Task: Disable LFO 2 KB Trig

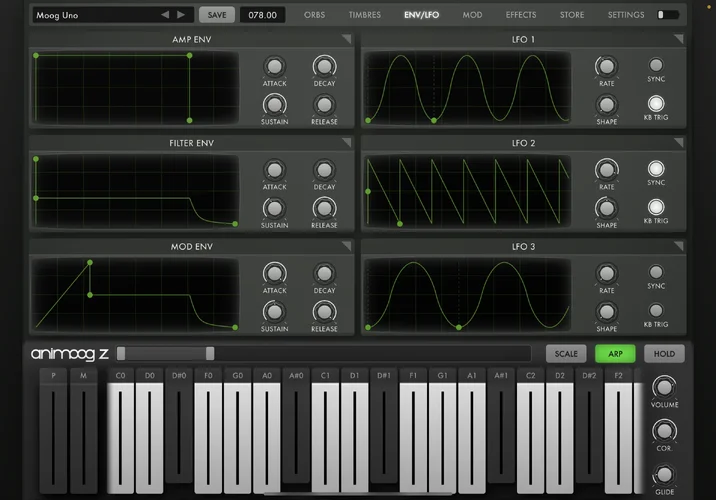Action: (656, 207)
